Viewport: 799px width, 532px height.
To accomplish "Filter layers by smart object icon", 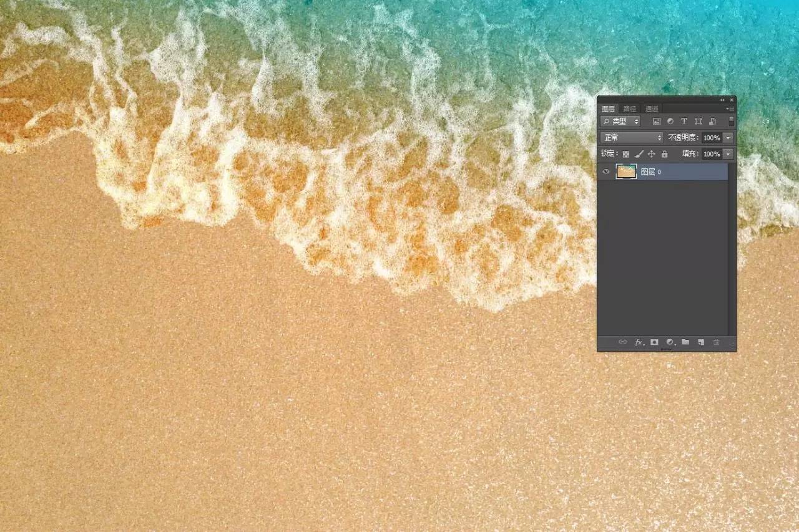I will tap(712, 122).
